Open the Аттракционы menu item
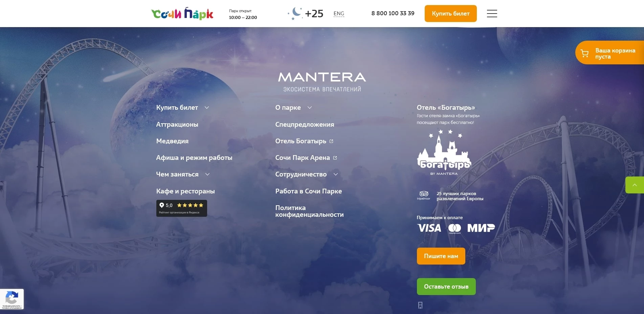644x314 pixels. tap(177, 124)
